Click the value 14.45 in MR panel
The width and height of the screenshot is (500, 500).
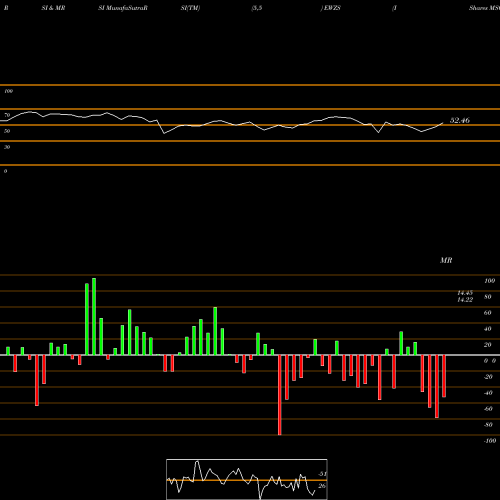tap(465, 293)
